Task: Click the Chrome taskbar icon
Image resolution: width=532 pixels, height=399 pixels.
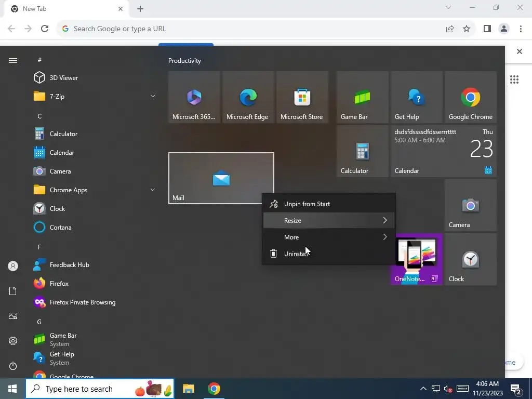Action: point(214,389)
